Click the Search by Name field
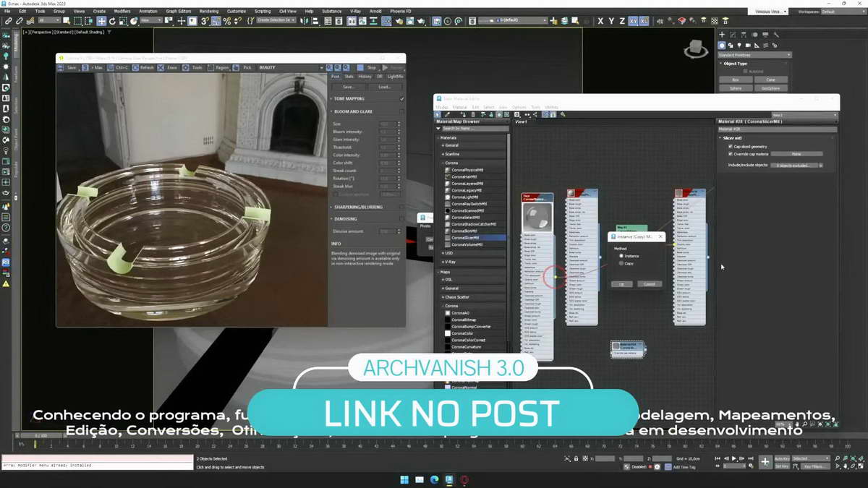 [x=474, y=128]
